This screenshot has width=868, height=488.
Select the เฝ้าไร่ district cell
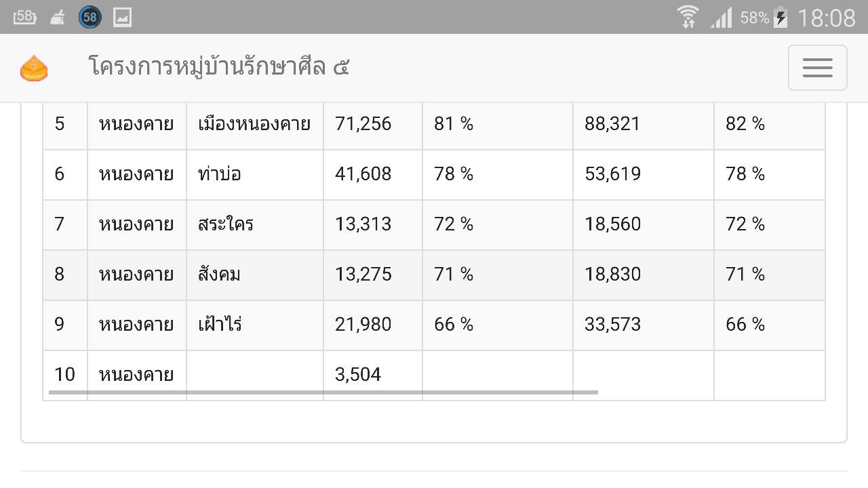click(x=255, y=325)
